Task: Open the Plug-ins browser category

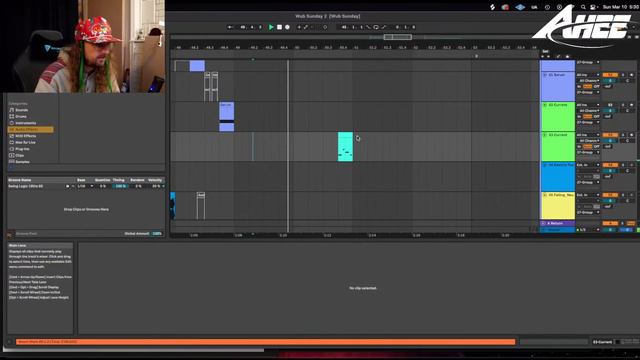Action: click(22, 149)
